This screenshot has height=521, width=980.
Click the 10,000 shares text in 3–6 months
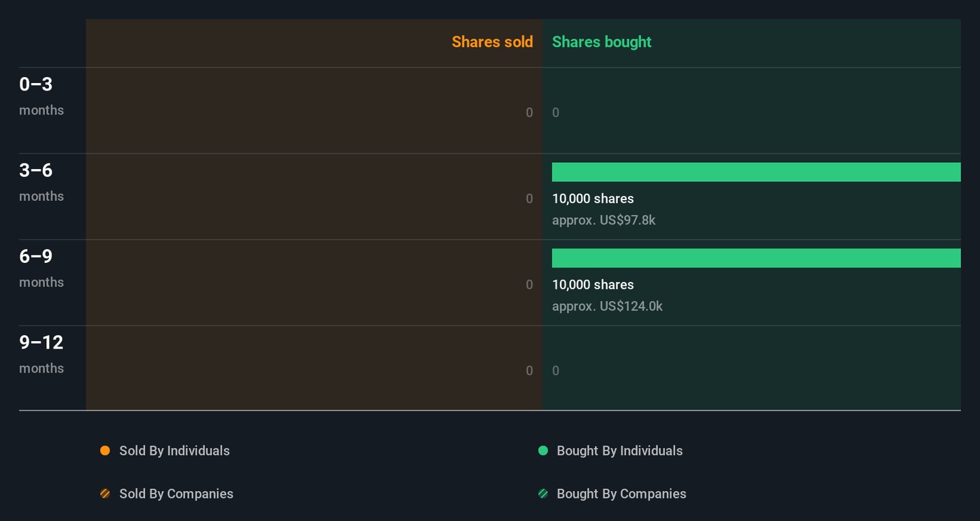(593, 199)
